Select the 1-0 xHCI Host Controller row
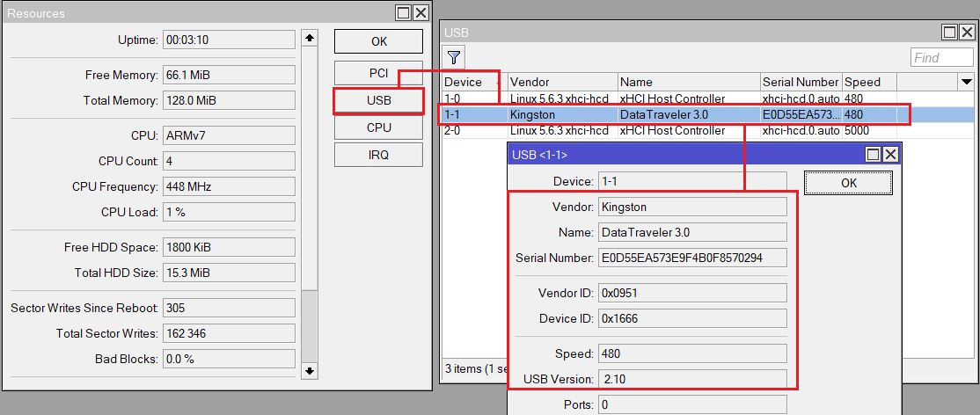The image size is (980, 415). [x=708, y=98]
